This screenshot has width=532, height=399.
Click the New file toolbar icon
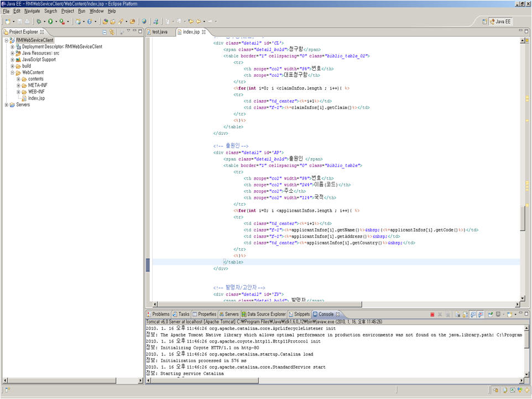(8, 22)
